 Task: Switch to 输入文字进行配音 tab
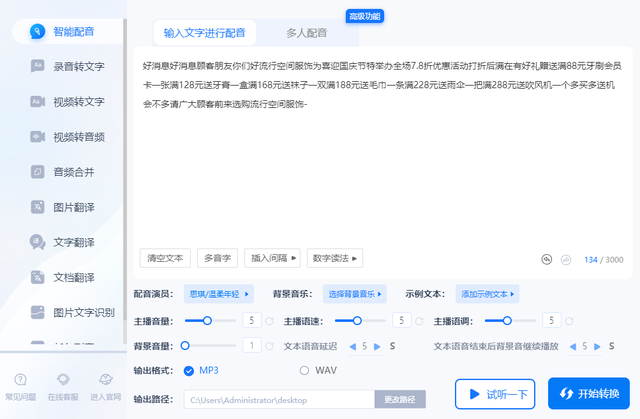[204, 33]
